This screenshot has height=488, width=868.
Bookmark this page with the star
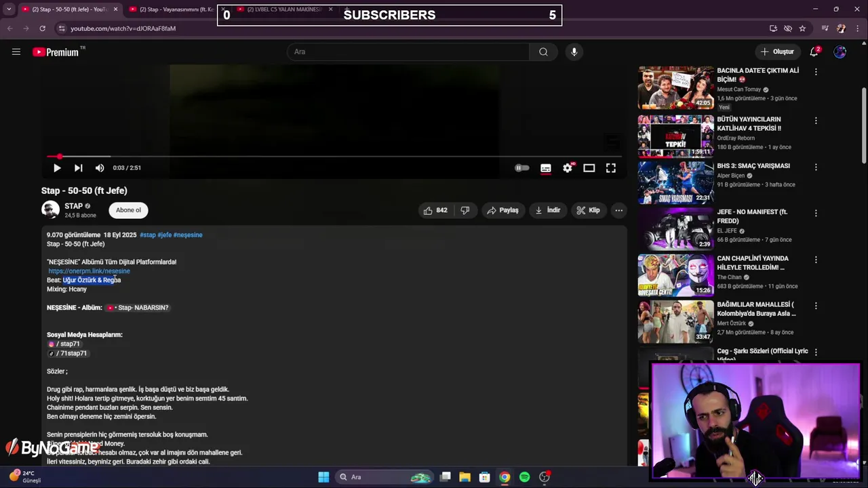point(802,28)
